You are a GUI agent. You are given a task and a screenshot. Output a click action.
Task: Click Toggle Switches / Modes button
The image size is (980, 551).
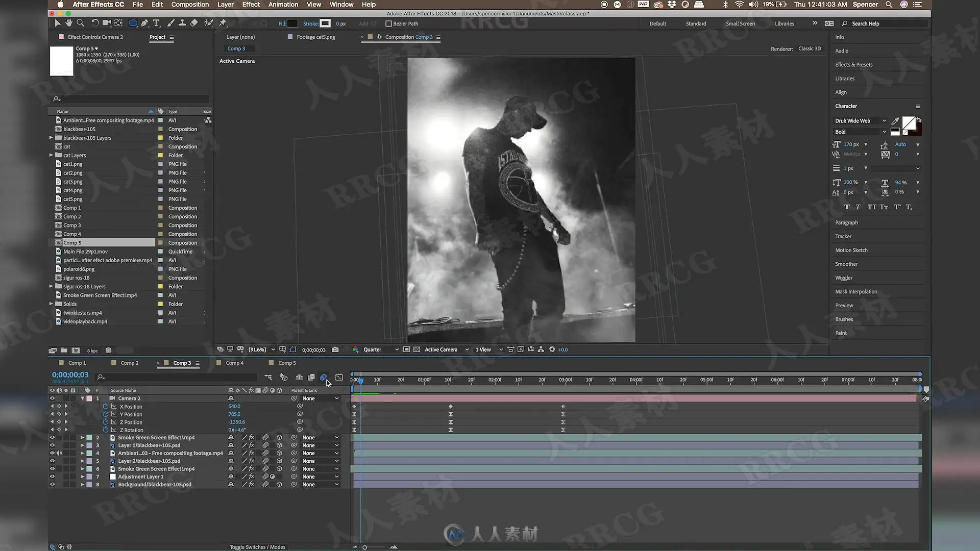tap(257, 547)
